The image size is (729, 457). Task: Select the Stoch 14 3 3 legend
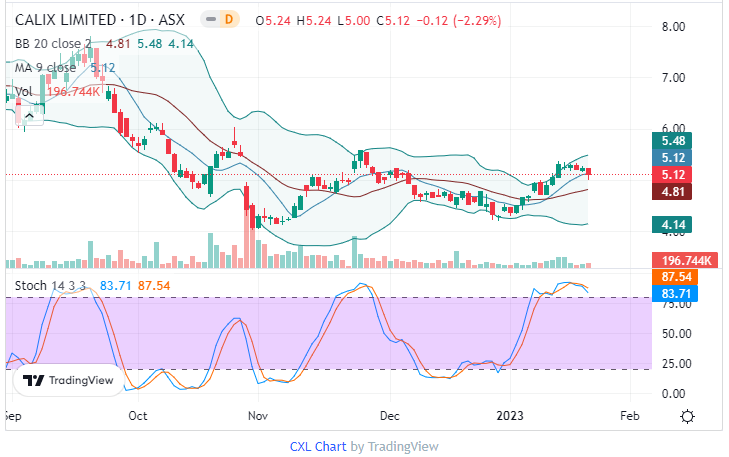coord(47,288)
